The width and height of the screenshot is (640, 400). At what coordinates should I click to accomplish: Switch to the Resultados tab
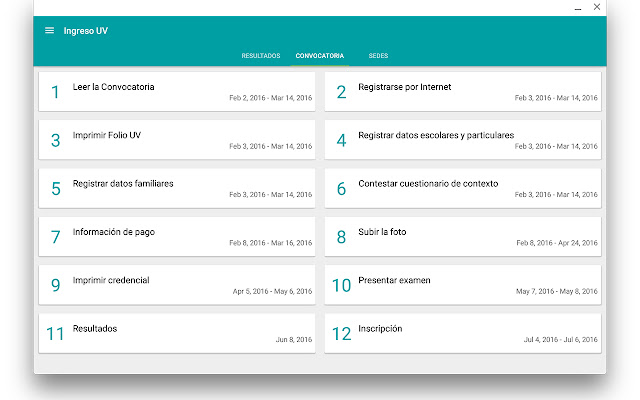(261, 56)
